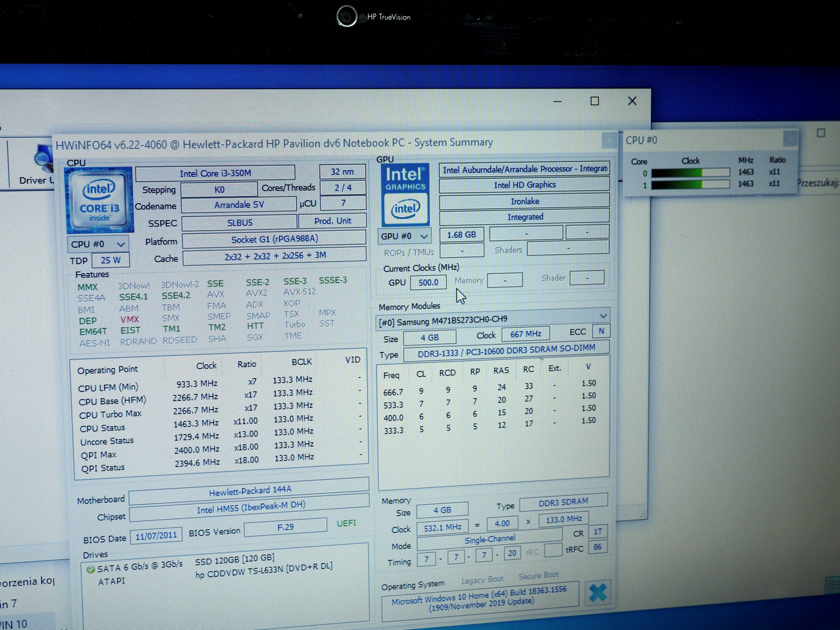840x630 pixels.
Task: Click the Intel Graphics logo
Action: tap(405, 195)
